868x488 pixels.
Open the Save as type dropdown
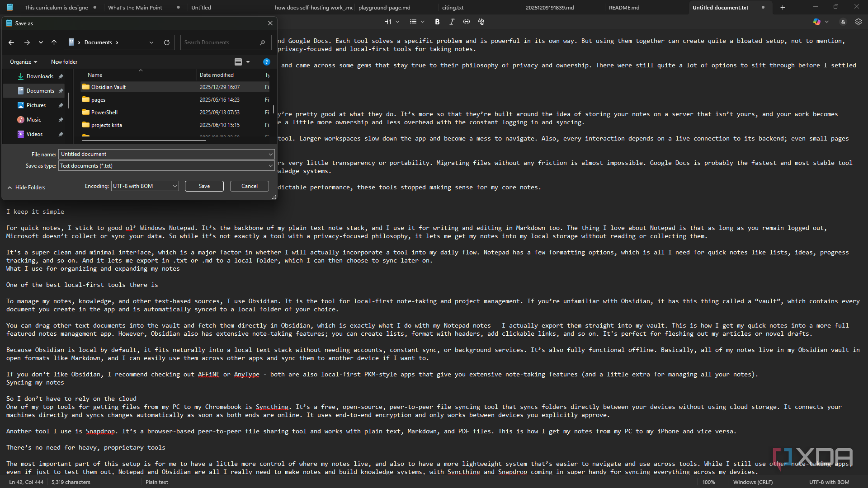(166, 166)
